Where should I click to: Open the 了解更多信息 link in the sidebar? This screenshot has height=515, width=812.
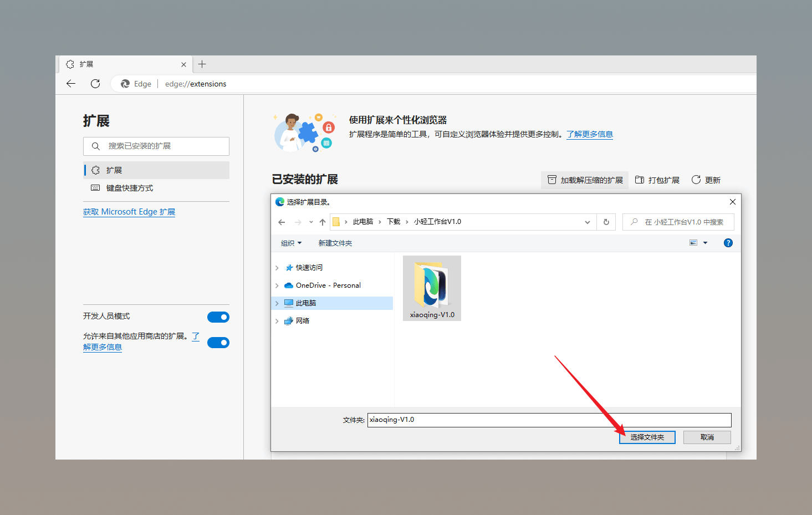coord(103,347)
